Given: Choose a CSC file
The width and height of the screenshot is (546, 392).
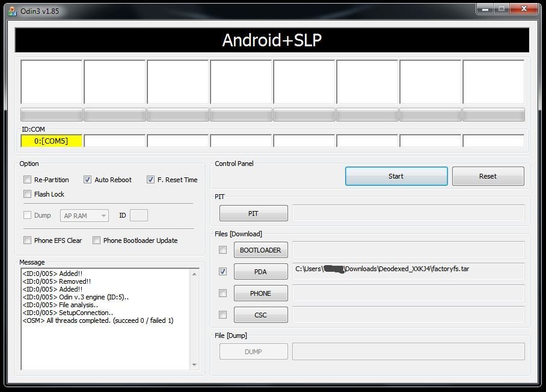Looking at the screenshot, I should 261,314.
